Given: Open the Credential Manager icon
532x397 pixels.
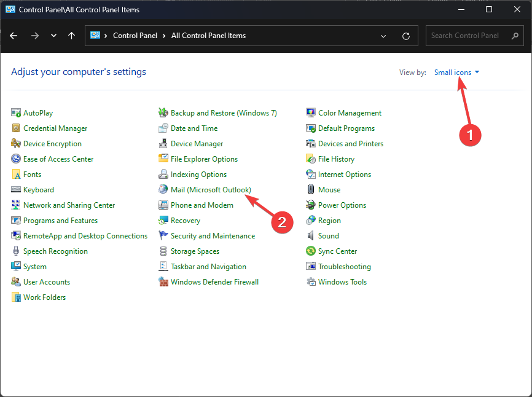Looking at the screenshot, I should pos(16,128).
